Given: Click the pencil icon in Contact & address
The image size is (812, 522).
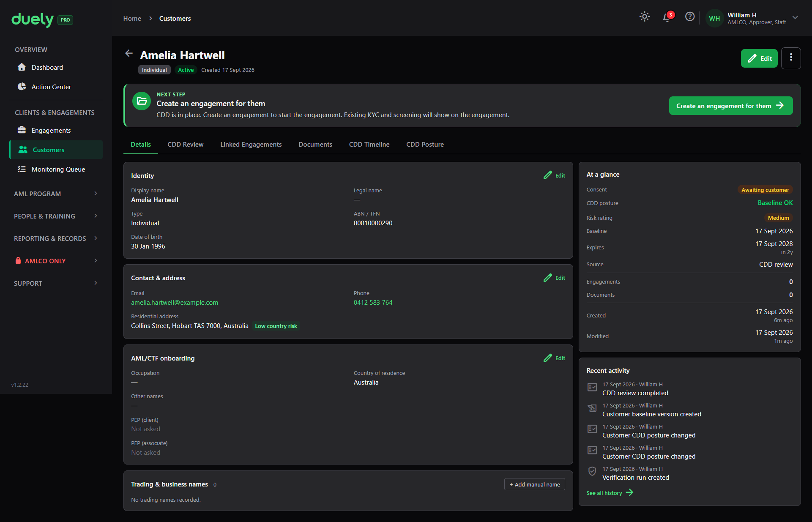Looking at the screenshot, I should coord(548,277).
